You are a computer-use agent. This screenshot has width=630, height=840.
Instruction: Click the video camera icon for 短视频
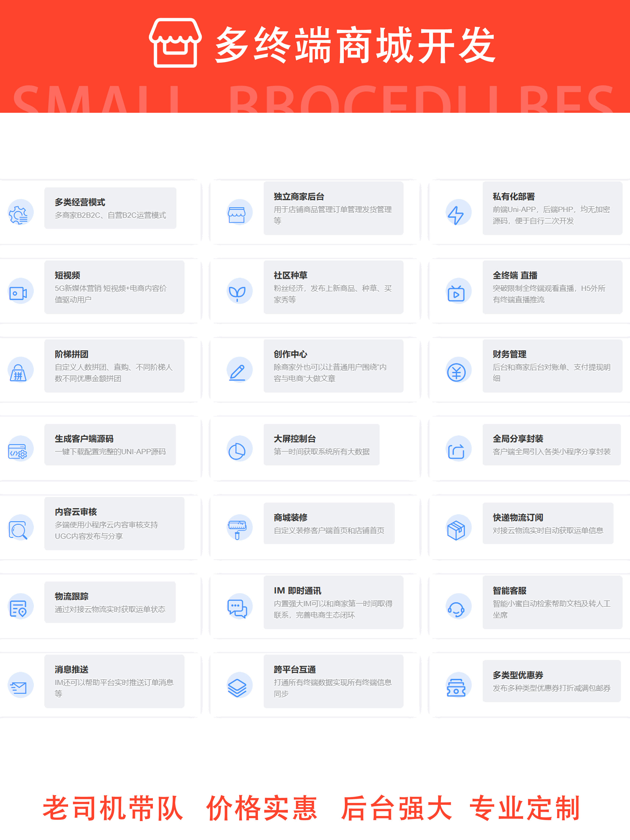coord(18,293)
